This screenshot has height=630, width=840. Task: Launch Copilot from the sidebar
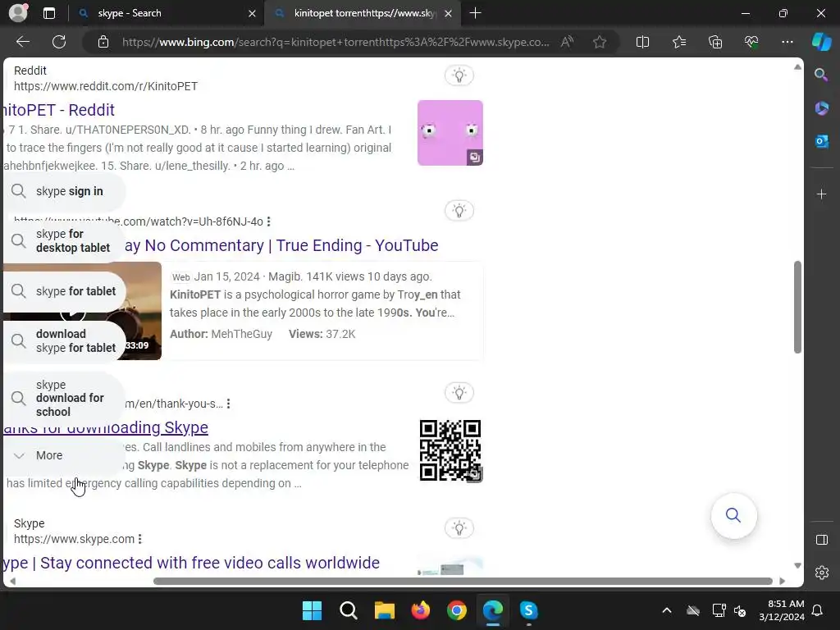pos(821,42)
